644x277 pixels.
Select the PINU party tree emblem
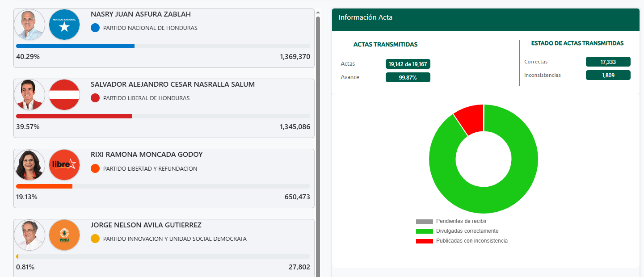tap(64, 235)
